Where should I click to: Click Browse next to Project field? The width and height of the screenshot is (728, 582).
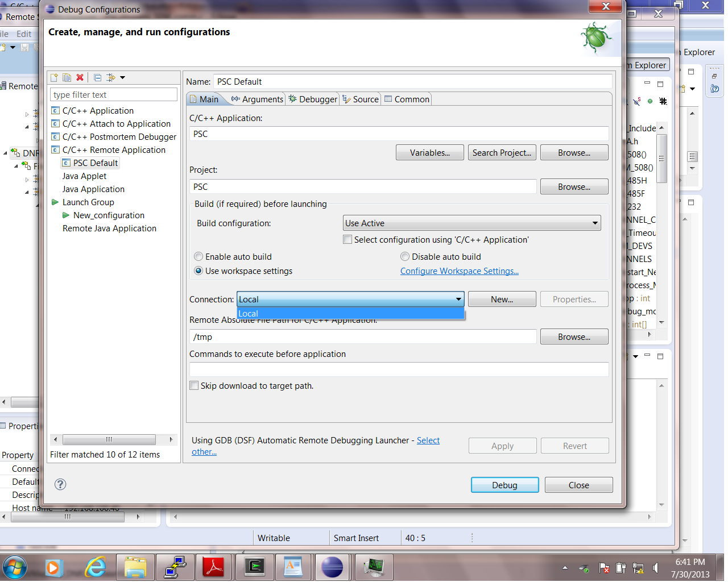point(574,187)
